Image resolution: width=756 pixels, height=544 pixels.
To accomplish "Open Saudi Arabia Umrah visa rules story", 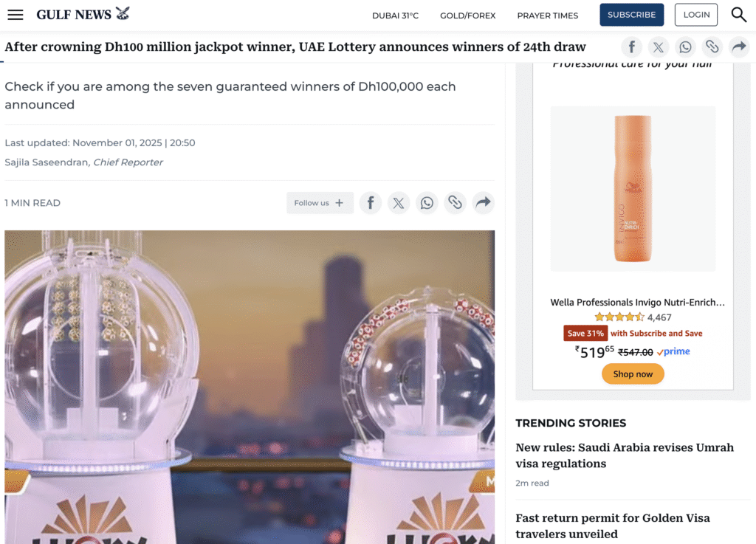I will [x=625, y=455].
